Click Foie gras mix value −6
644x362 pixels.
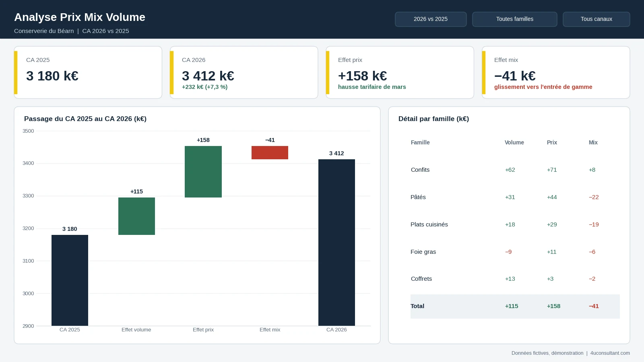click(x=592, y=252)
